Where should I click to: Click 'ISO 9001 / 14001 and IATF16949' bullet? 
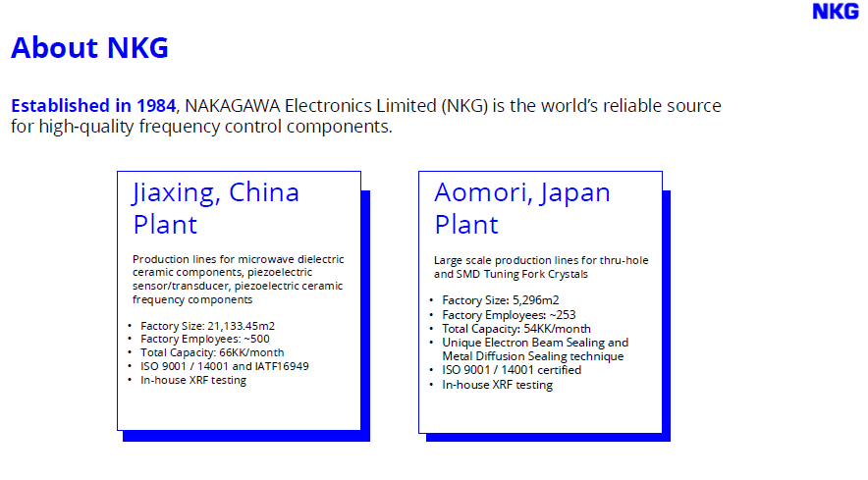tap(225, 366)
